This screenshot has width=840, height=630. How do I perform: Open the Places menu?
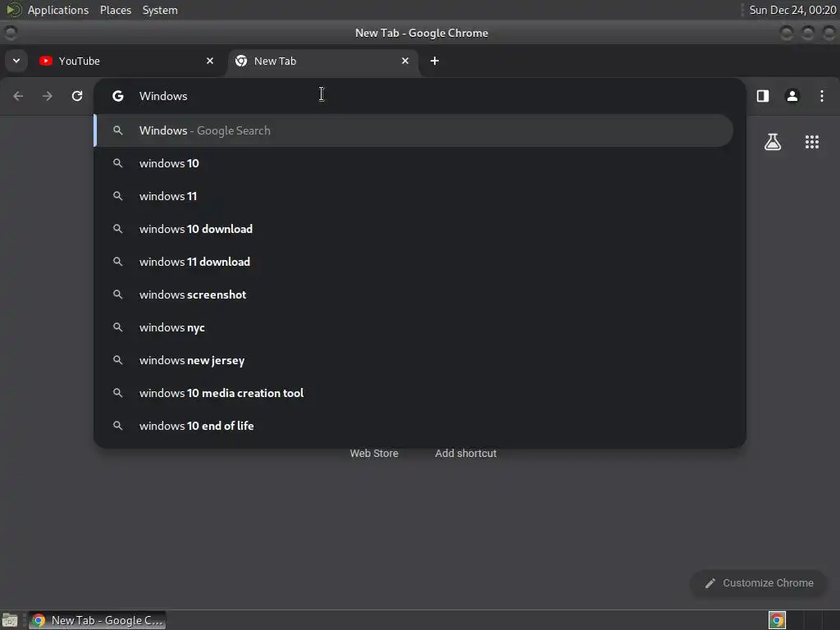[115, 10]
